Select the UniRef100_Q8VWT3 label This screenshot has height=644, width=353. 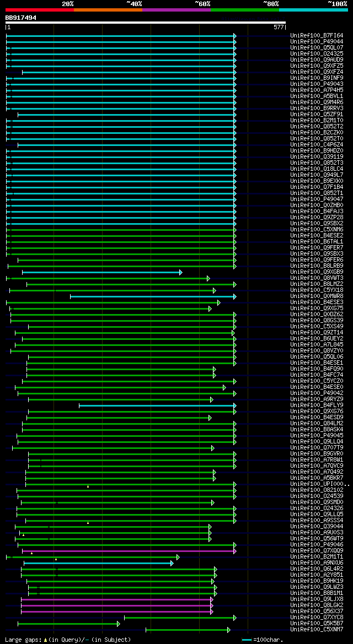click(317, 278)
